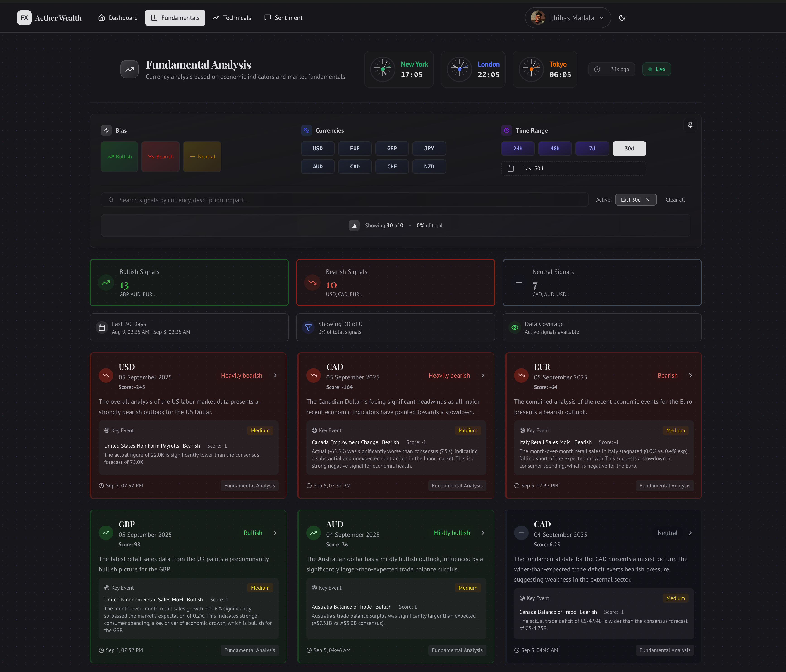This screenshot has height=672, width=786.
Task: Enable the Bullish bias filter
Action: point(119,156)
